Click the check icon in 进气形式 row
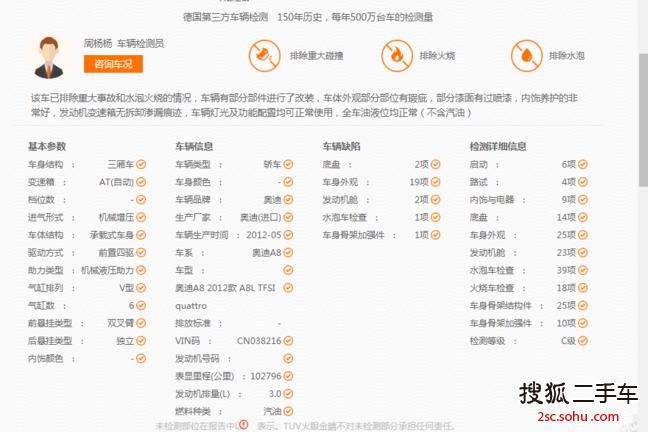Screen dimensions: 648x432 pos(141,217)
